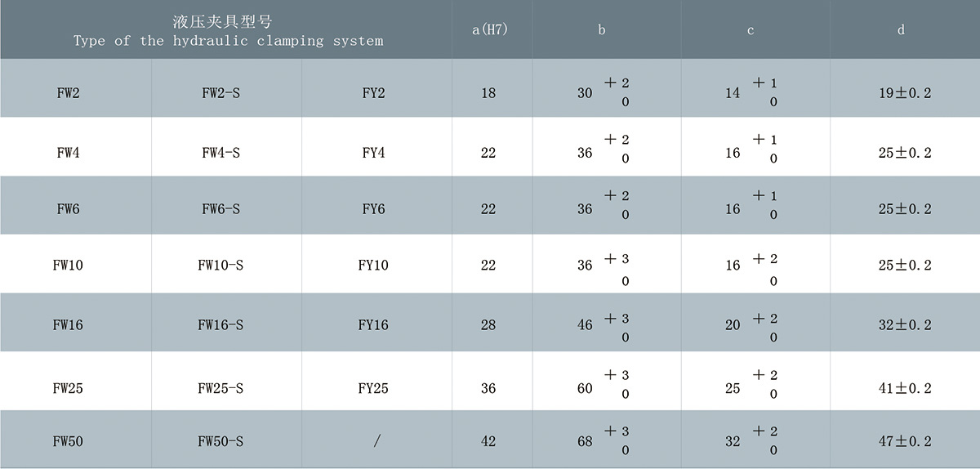The width and height of the screenshot is (980, 469).
Task: Click the FW50-S cell
Action: click(x=220, y=442)
